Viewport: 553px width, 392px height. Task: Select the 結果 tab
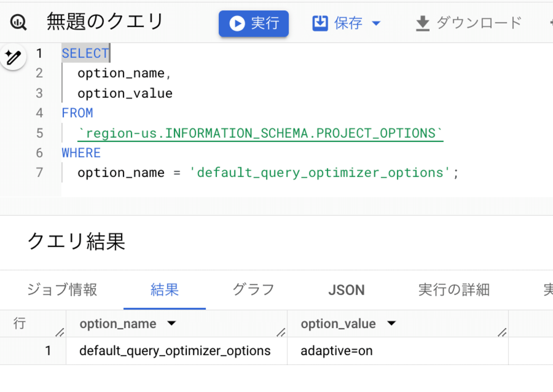click(165, 290)
